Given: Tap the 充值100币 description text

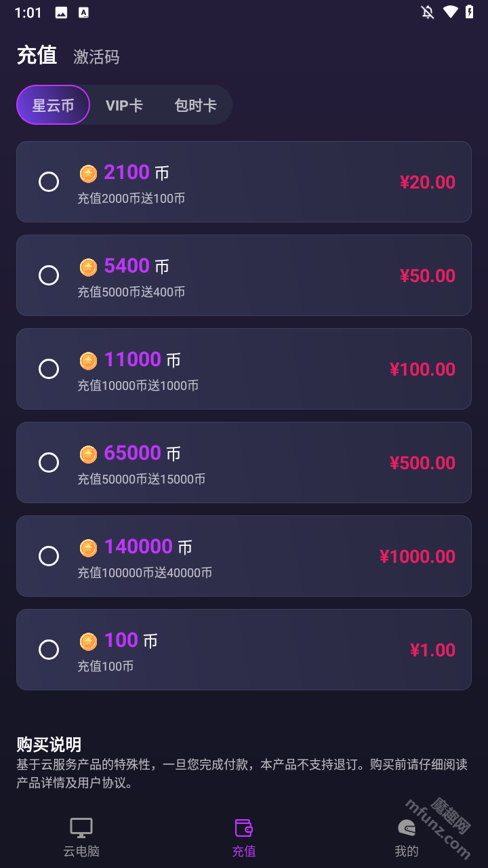Looking at the screenshot, I should pos(105,667).
